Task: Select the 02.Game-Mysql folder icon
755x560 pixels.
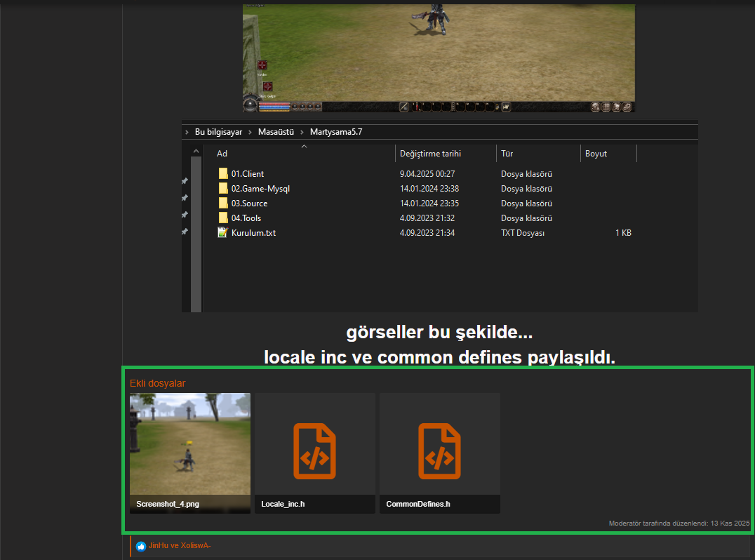Action: pyautogui.click(x=223, y=189)
